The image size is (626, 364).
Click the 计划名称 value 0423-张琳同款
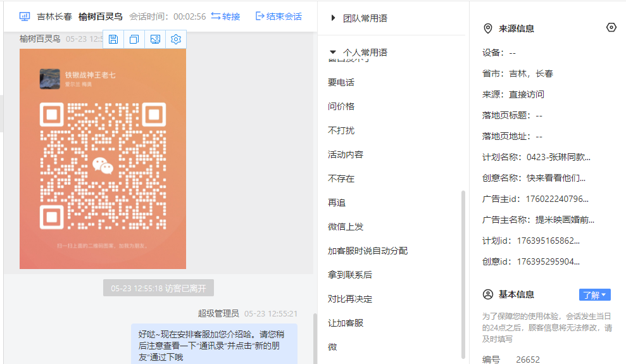(558, 157)
